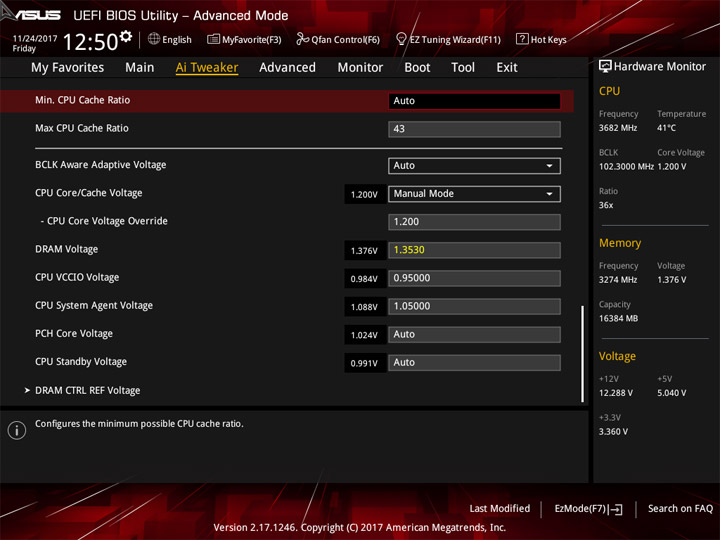This screenshot has width=720, height=540.
Task: Click CPU Standby Voltage Auto field
Action: point(474,362)
